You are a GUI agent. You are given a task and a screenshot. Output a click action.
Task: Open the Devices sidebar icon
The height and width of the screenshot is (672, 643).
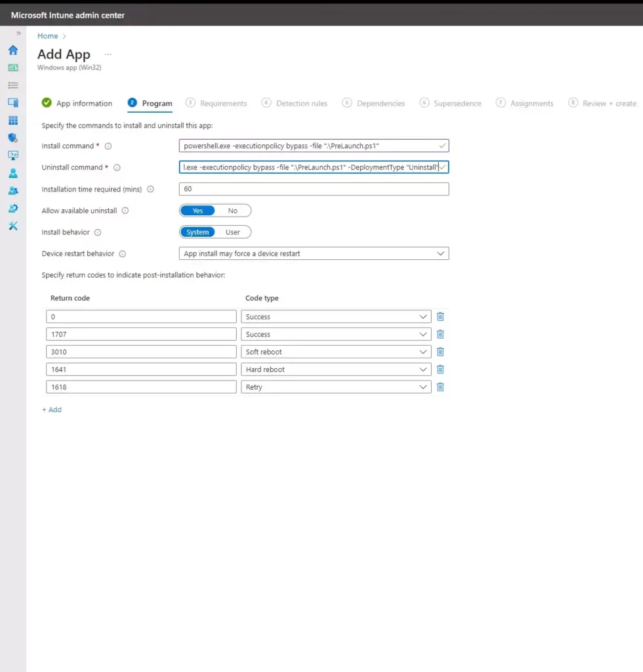(x=13, y=103)
